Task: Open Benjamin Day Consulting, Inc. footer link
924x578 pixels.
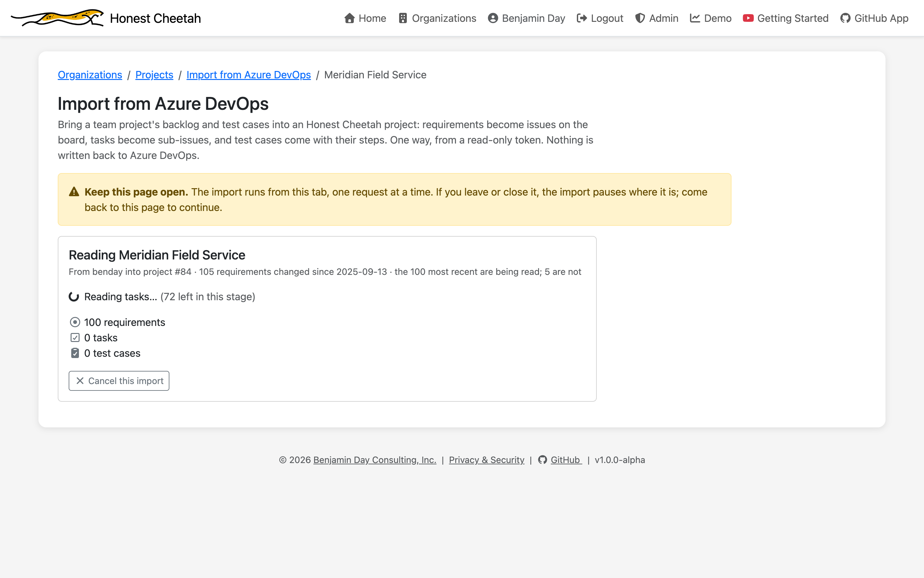Action: tap(374, 460)
